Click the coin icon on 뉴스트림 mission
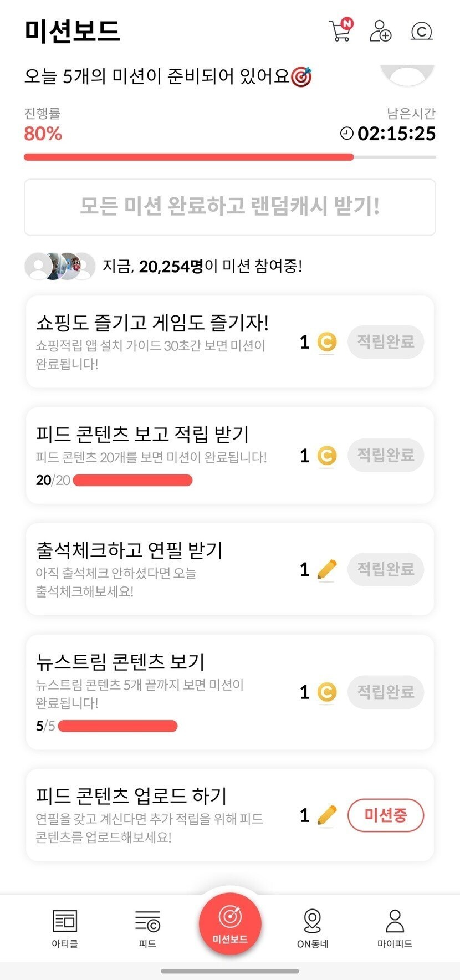460x980 pixels. click(327, 692)
